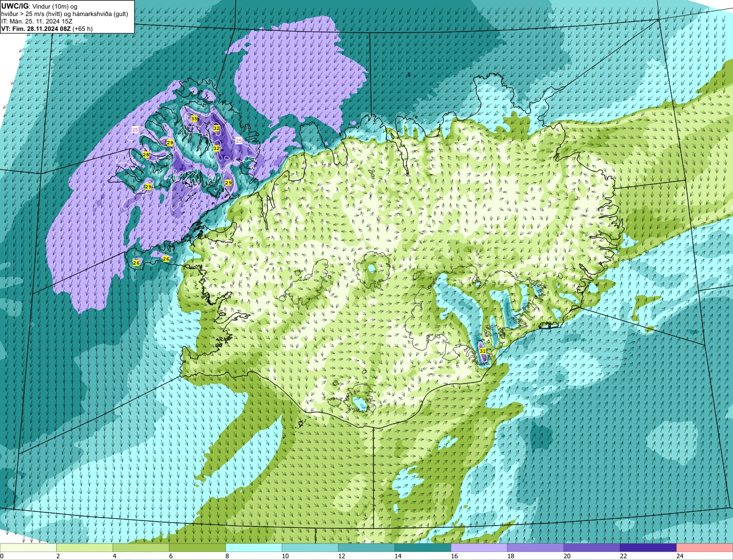Click the pale yellow 0–2 m/s legend swatch

pyautogui.click(x=29, y=548)
